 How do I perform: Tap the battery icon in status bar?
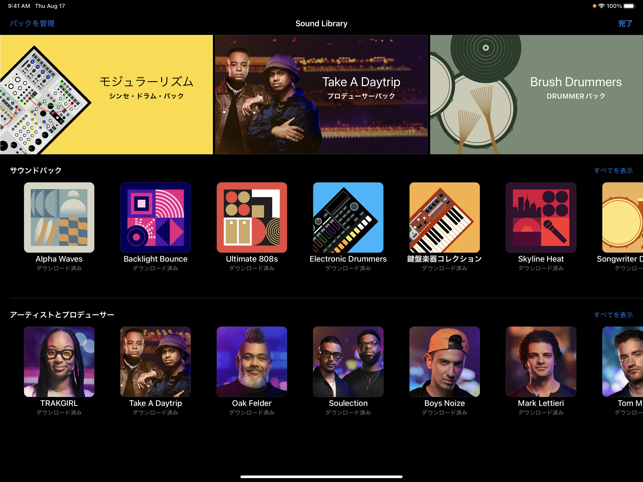click(x=630, y=6)
